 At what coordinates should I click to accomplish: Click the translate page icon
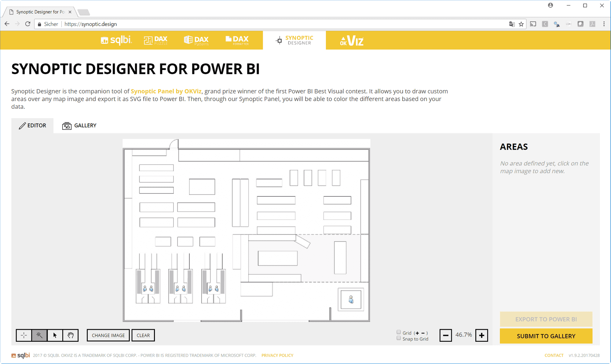click(x=512, y=24)
